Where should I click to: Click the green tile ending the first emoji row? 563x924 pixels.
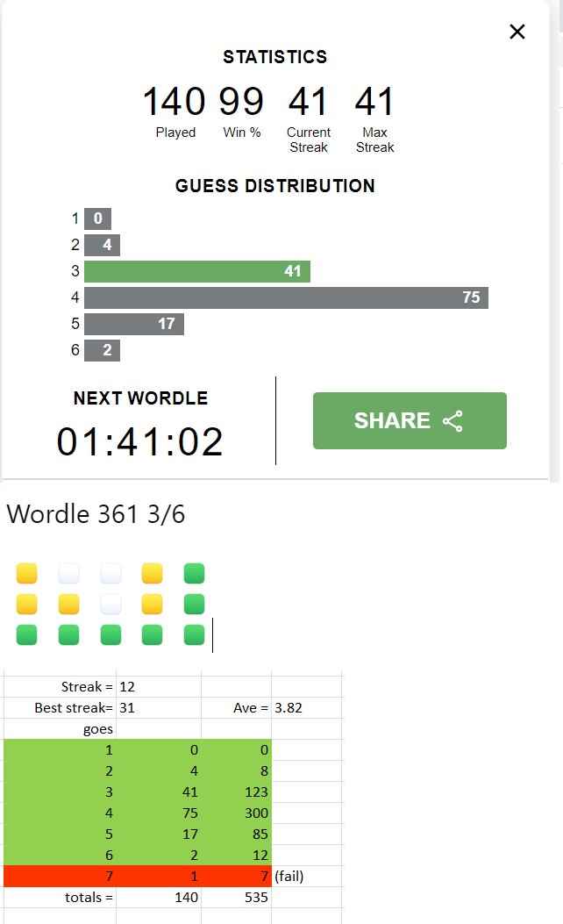pyautogui.click(x=194, y=573)
